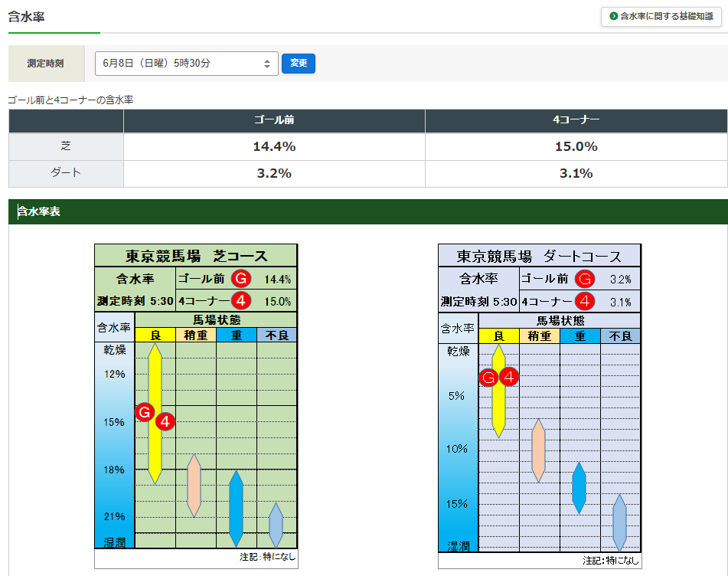Click the 東京競馬場 ダートコース chart title
This screenshot has height=576, width=728.
click(x=540, y=257)
